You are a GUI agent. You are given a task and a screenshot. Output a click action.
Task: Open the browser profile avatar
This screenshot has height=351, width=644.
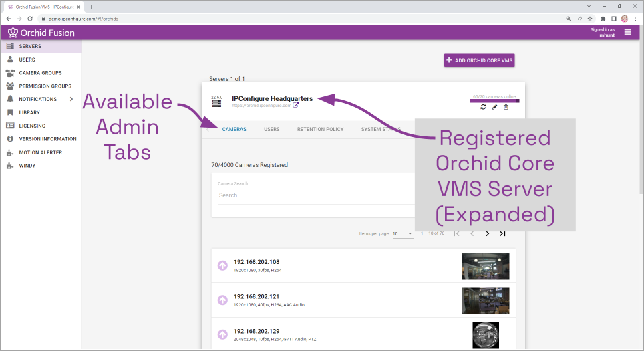coord(625,19)
